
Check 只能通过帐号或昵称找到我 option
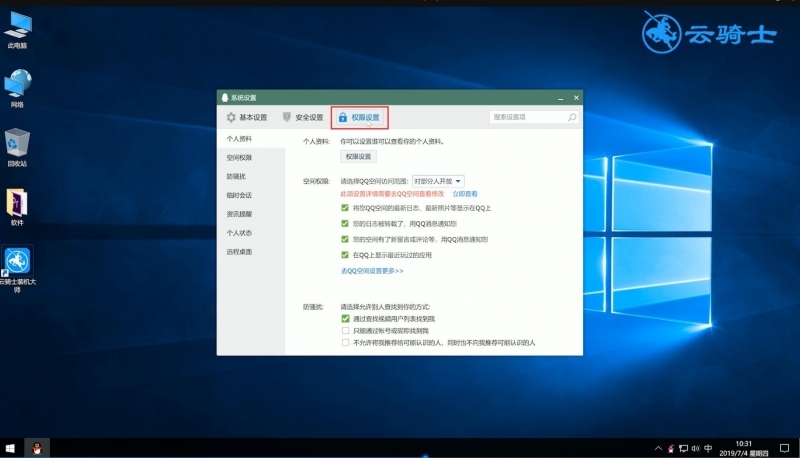[345, 330]
